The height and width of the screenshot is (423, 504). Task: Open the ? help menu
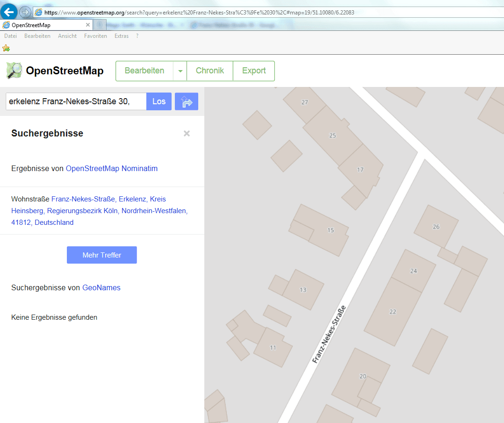(137, 36)
